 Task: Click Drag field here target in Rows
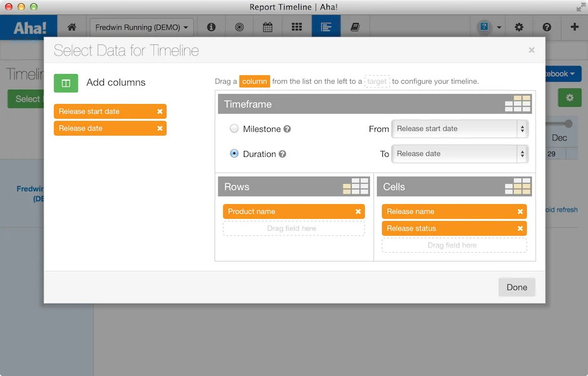pos(293,228)
